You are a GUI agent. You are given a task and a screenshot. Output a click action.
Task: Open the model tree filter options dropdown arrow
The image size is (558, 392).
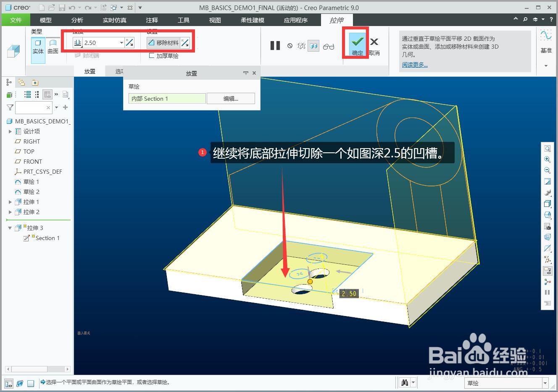tap(56, 107)
